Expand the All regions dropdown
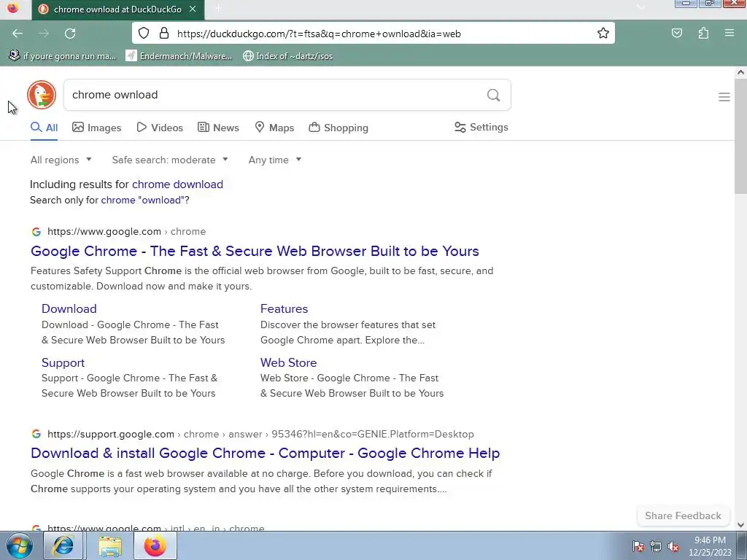The width and height of the screenshot is (747, 560). (61, 160)
